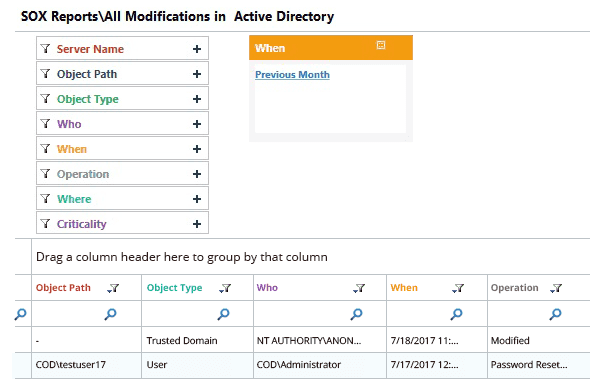Expand the Operation filter with plus
612x382 pixels.
pyautogui.click(x=197, y=174)
